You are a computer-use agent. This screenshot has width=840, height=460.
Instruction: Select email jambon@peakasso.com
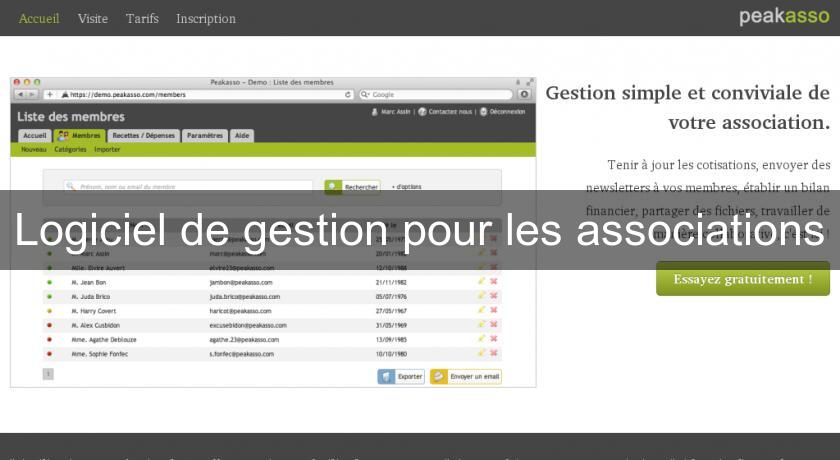pyautogui.click(x=241, y=282)
